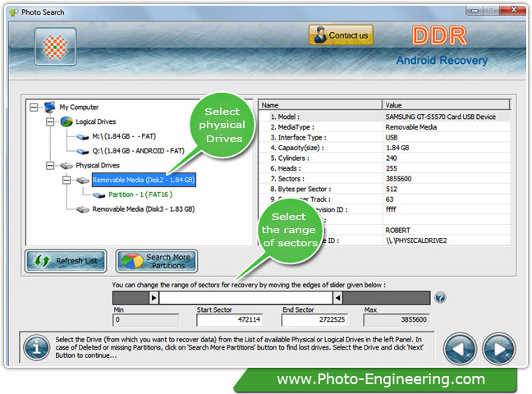The image size is (532, 394).
Task: Close the Photo Search window
Action: tap(514, 10)
